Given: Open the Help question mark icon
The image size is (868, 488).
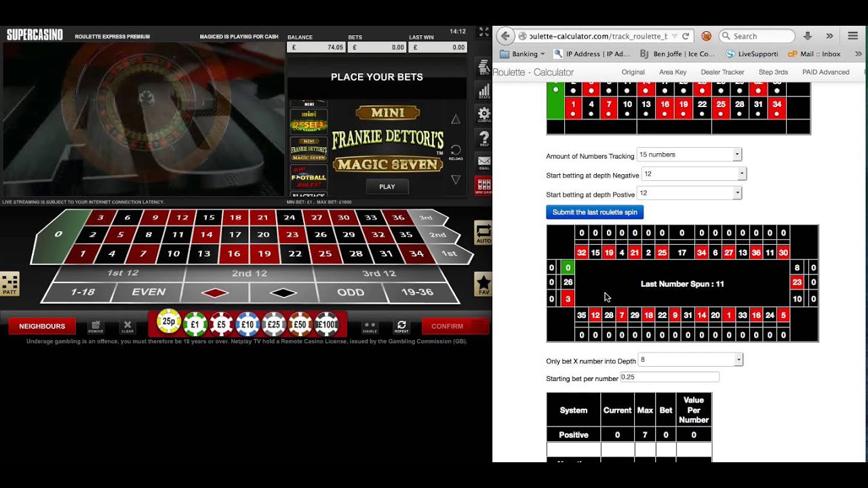Looking at the screenshot, I should click(484, 138).
